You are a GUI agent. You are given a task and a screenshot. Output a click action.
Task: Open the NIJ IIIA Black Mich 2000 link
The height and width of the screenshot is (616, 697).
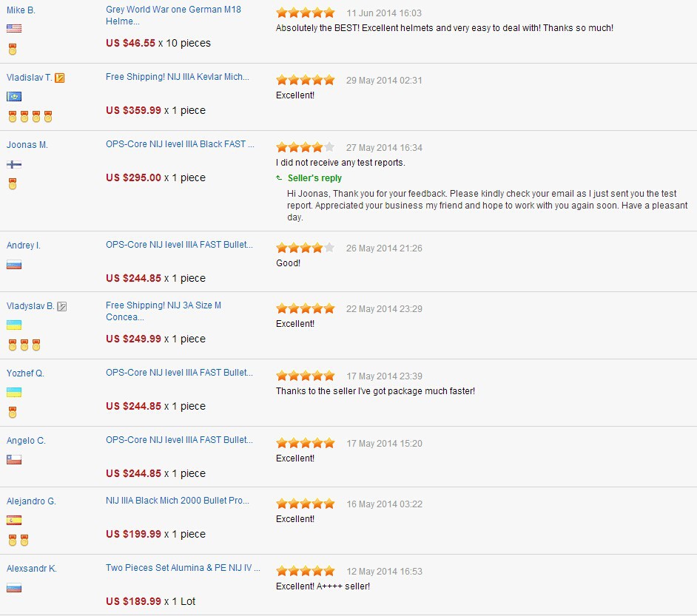[177, 501]
